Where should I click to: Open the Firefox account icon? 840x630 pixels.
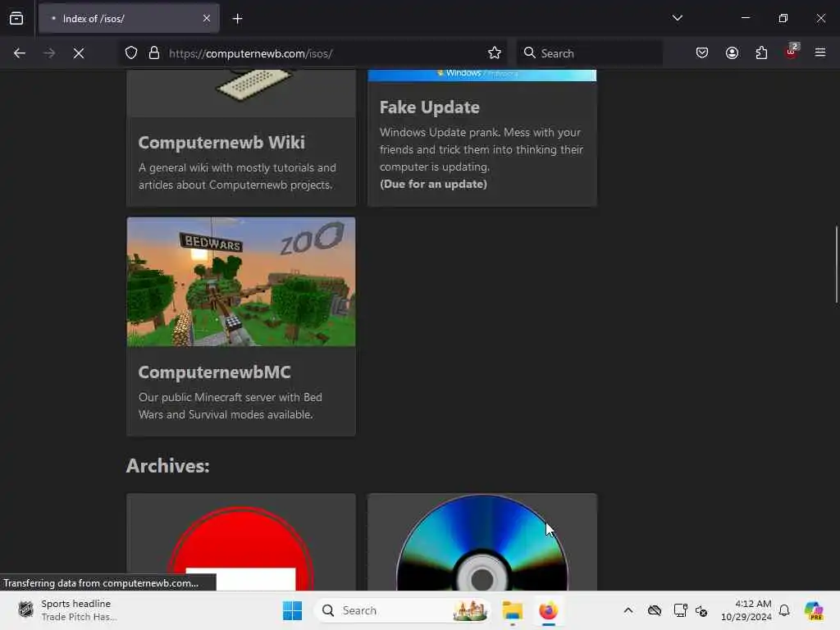(732, 53)
